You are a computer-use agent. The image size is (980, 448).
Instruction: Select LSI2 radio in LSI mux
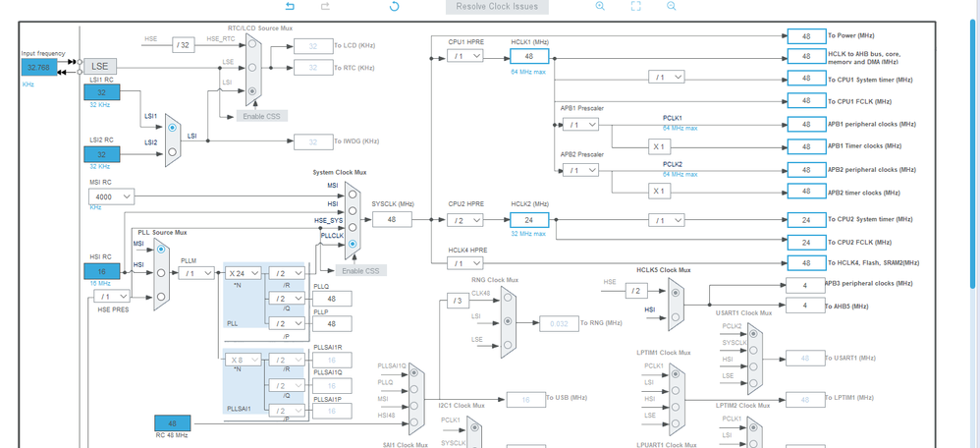pos(173,150)
